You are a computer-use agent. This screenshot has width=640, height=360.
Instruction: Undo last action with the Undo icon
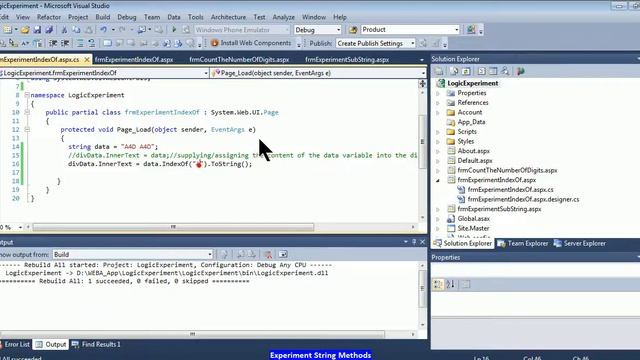104,30
